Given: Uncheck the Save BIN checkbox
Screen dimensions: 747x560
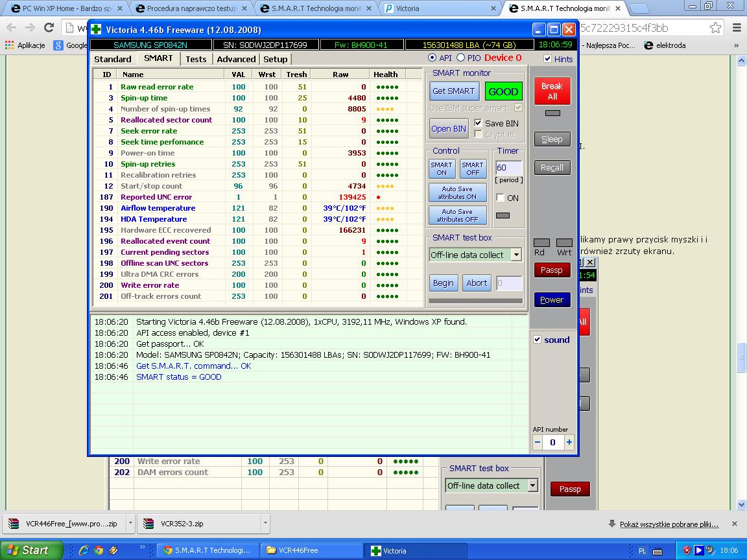Looking at the screenshot, I should click(479, 123).
